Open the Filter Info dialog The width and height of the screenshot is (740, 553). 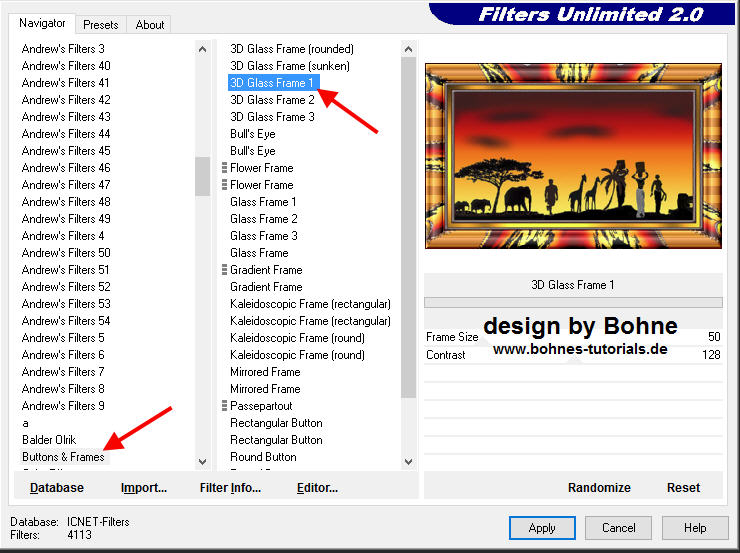(x=230, y=488)
